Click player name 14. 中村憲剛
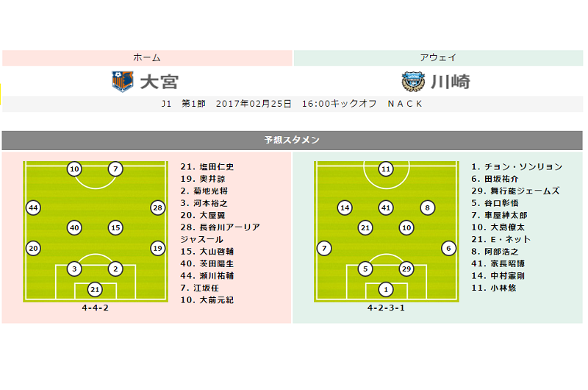The height and width of the screenshot is (390, 588). (498, 275)
